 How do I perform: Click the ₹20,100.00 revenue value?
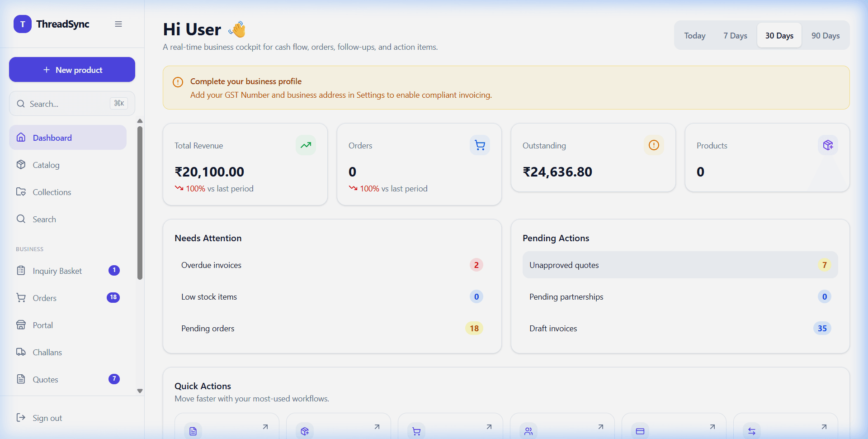(x=209, y=172)
